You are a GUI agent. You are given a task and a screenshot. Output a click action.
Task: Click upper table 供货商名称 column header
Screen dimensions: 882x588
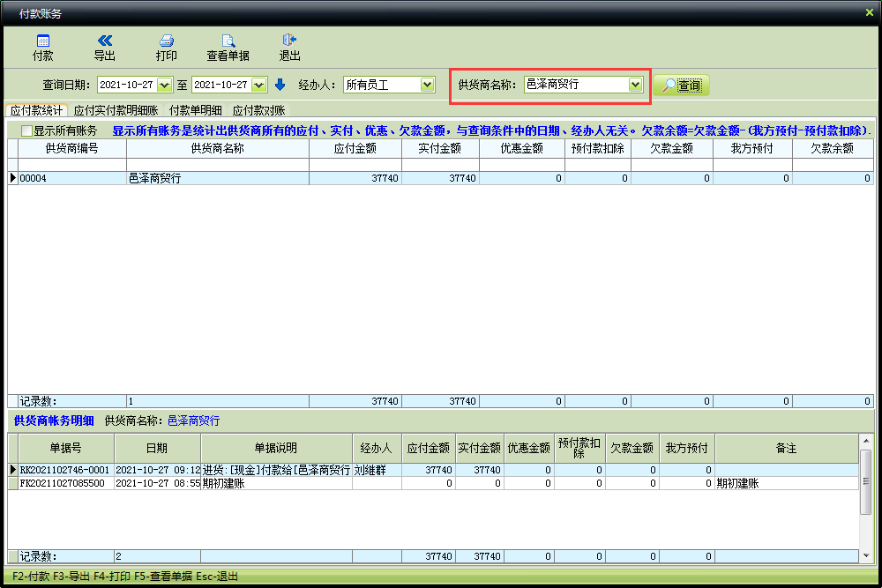coord(218,148)
